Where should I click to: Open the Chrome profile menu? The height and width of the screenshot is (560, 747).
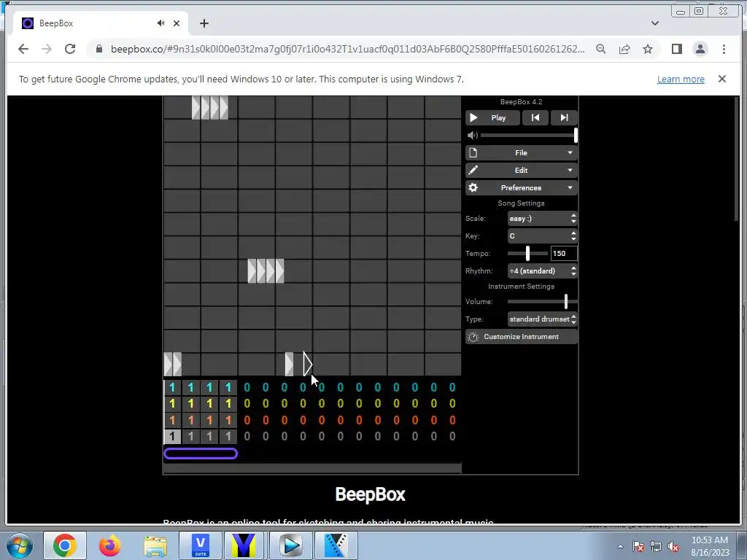(x=700, y=49)
